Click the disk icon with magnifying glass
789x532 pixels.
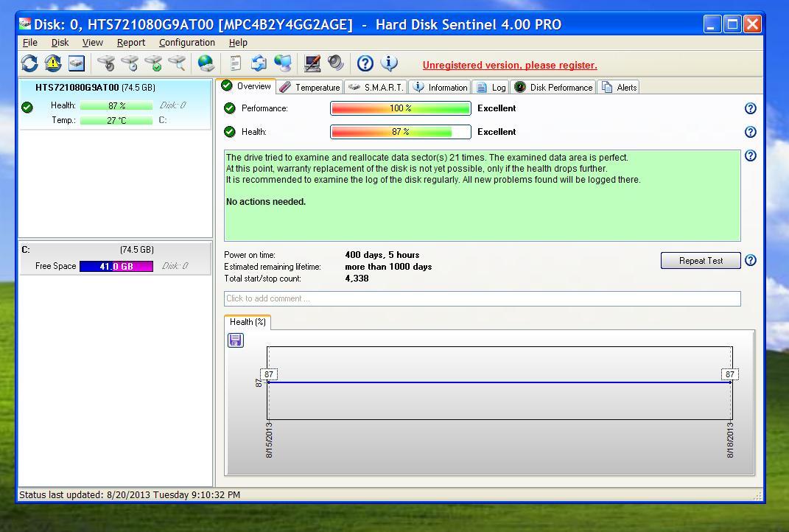(x=177, y=63)
